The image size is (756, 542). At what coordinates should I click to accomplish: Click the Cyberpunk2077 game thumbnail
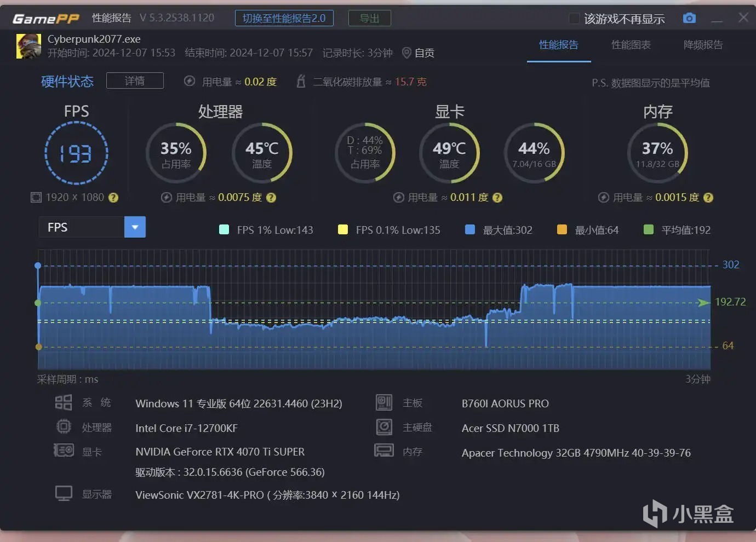28,46
